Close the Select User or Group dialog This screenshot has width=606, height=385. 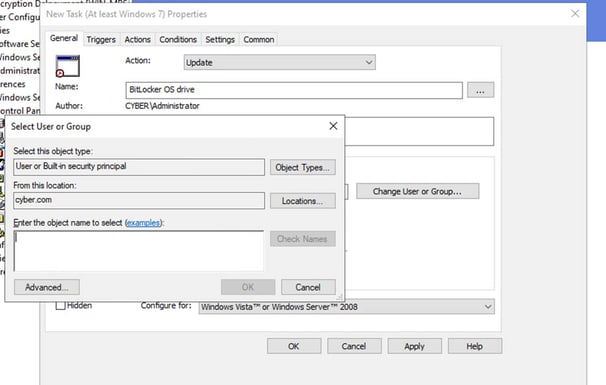[x=333, y=126]
